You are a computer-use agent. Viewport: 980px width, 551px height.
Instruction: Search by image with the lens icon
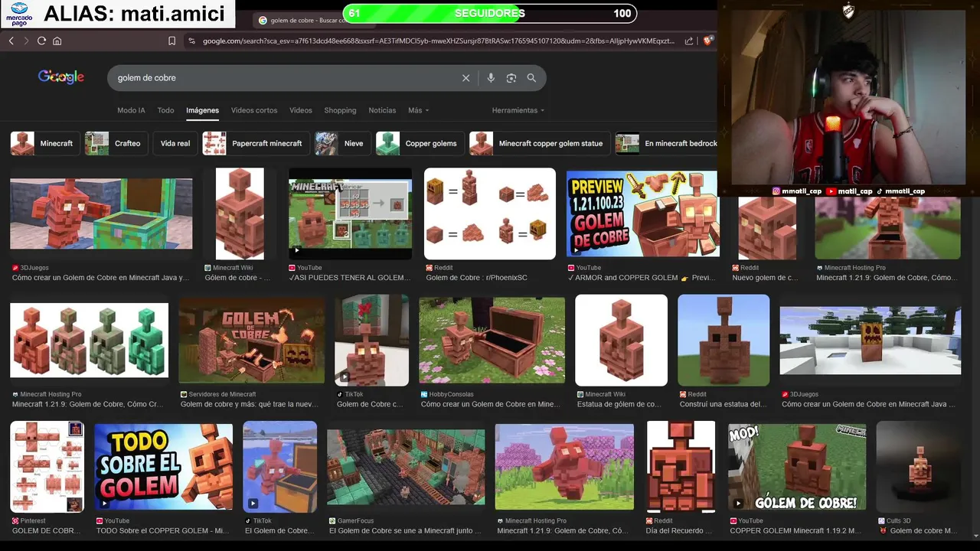tap(511, 78)
